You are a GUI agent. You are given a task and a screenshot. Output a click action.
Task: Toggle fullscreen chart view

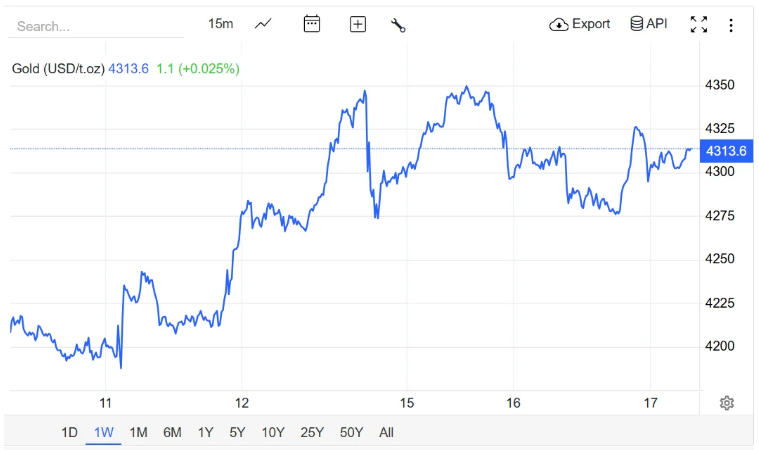[x=699, y=24]
